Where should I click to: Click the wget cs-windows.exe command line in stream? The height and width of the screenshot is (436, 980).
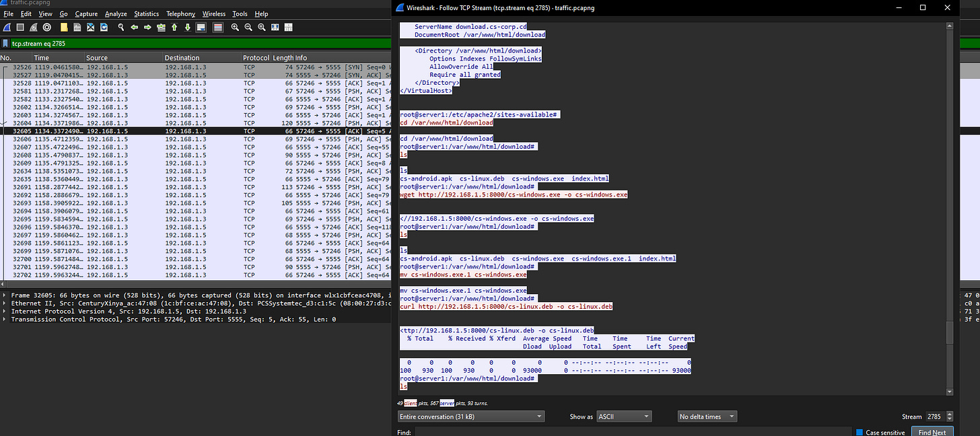tap(514, 194)
